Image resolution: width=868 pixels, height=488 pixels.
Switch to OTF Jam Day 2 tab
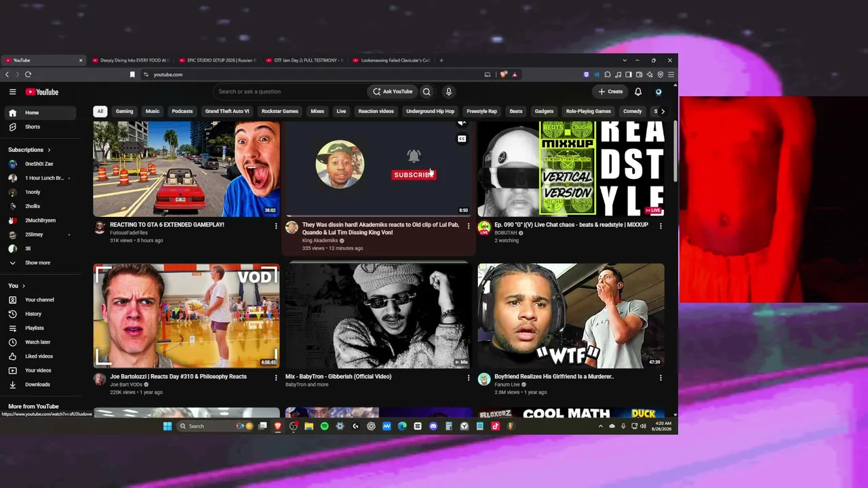tap(304, 60)
